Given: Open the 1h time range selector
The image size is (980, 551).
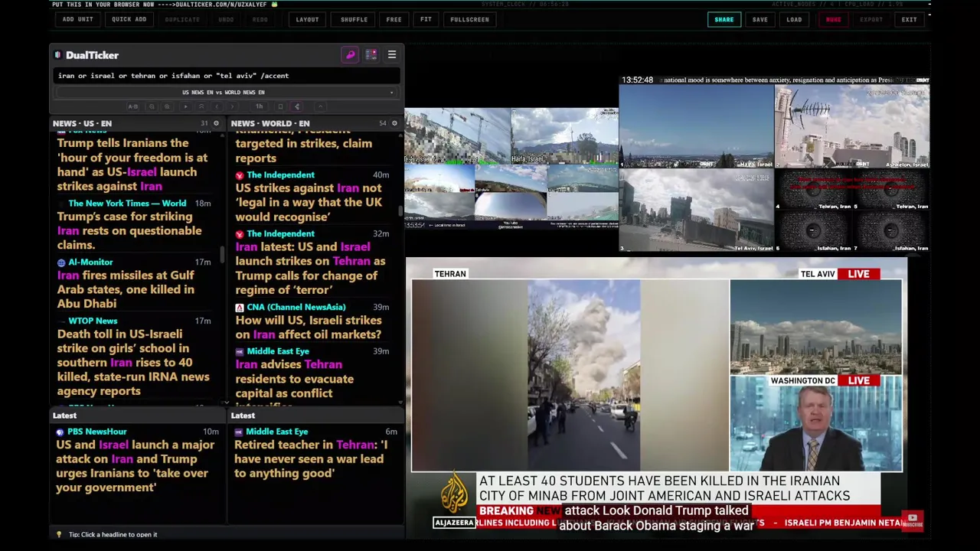Looking at the screenshot, I should 259,106.
